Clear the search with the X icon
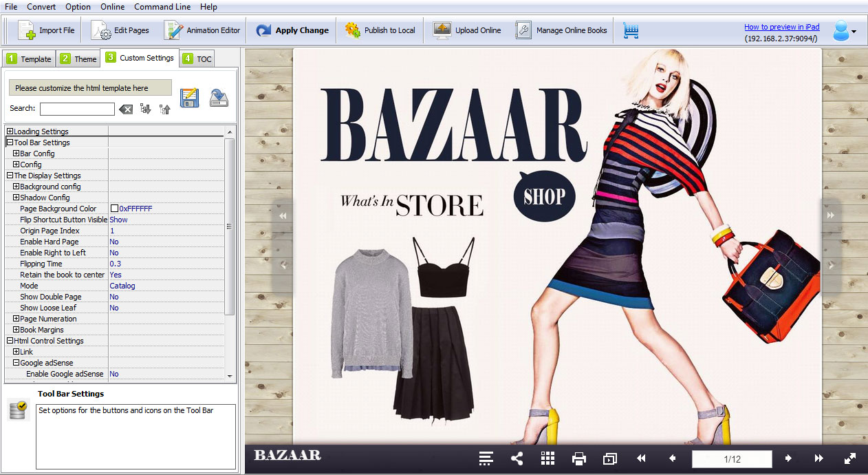Screen dimensions: 868x475 click(x=125, y=109)
